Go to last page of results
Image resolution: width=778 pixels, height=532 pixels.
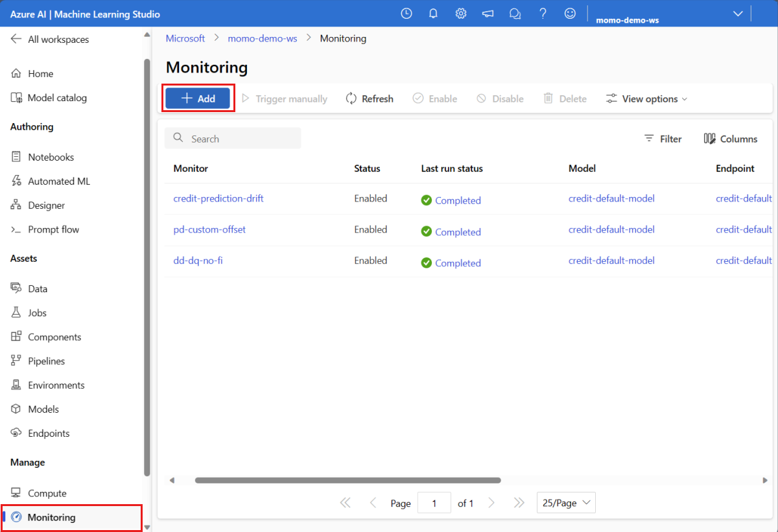coord(519,503)
